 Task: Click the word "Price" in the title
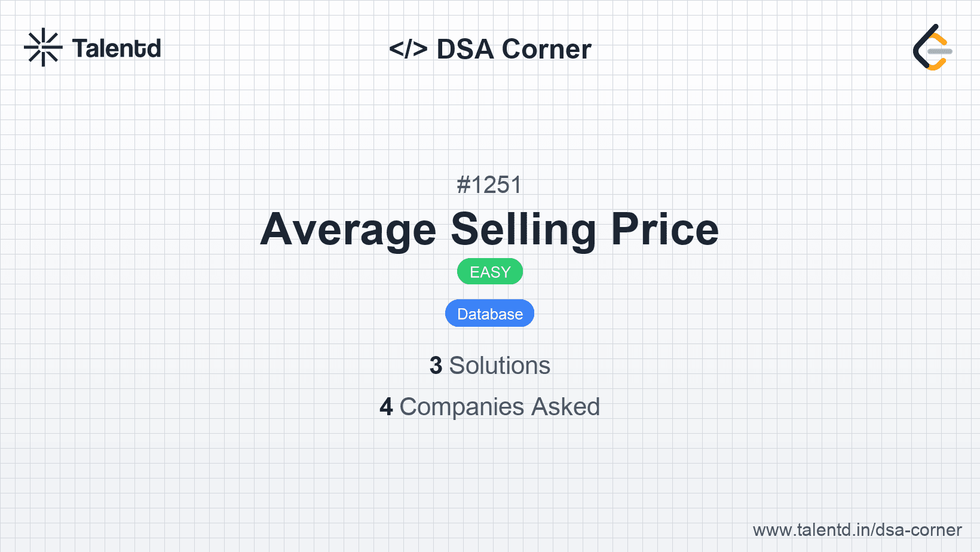[664, 229]
